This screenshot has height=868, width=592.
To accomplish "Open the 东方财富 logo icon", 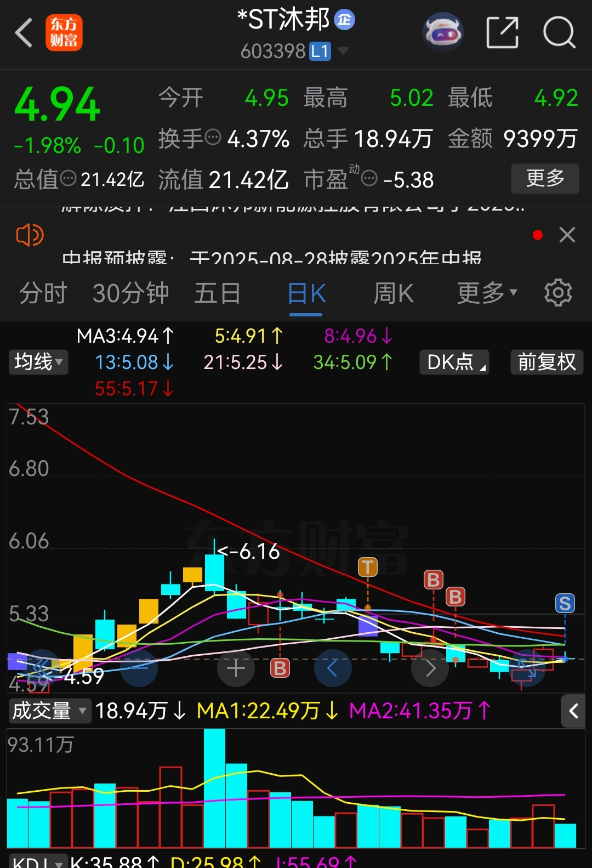I will pos(64,33).
